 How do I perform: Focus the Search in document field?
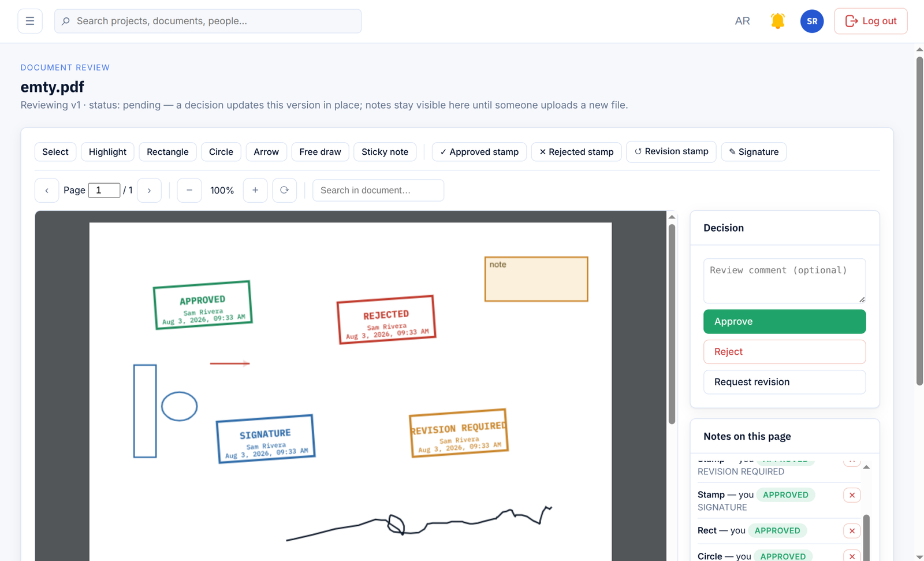coord(378,191)
